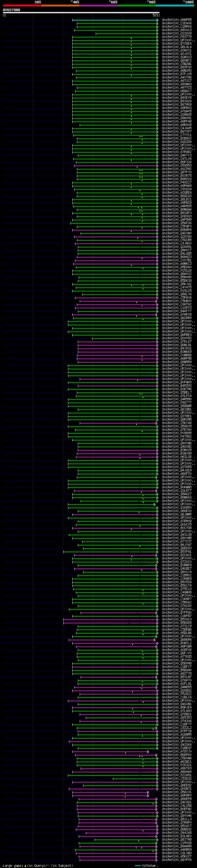
Task: Open the UniRef100_Q26481 hit
Action: (176, 247)
